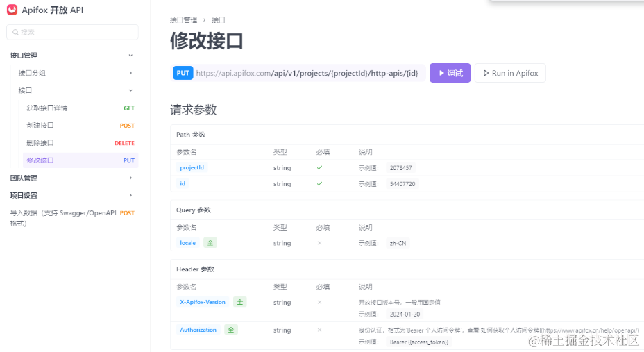Click the example value zh-CN
The width and height of the screenshot is (644, 352).
[398, 243]
